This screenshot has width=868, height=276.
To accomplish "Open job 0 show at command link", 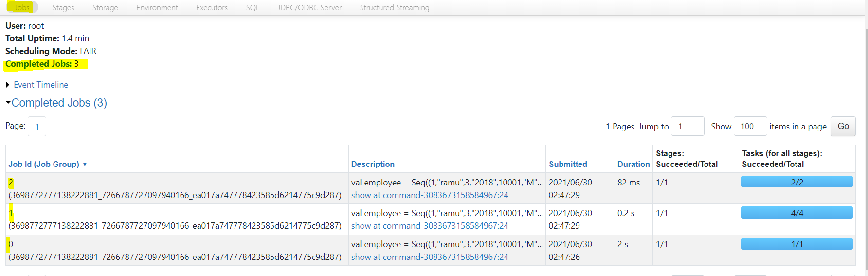I will coord(429,257).
